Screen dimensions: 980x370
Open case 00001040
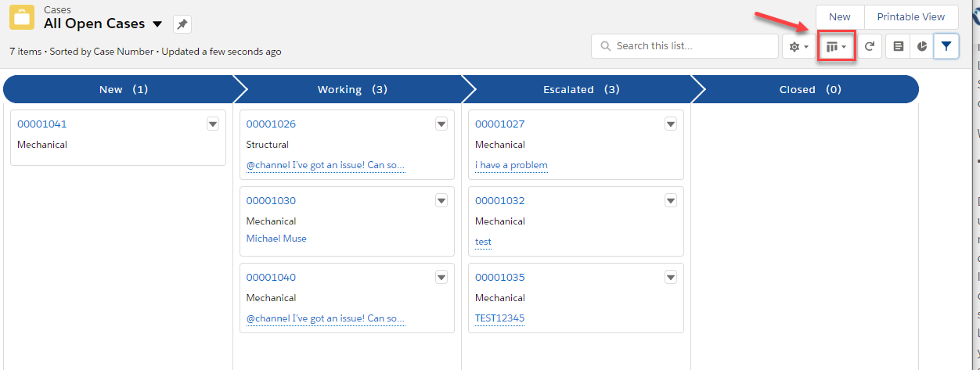point(271,277)
